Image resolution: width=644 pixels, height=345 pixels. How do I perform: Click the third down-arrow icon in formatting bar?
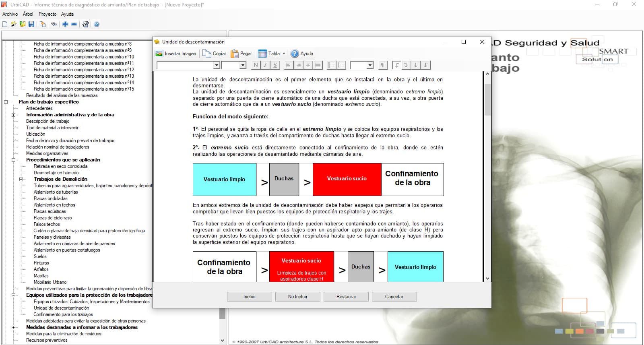pos(416,65)
